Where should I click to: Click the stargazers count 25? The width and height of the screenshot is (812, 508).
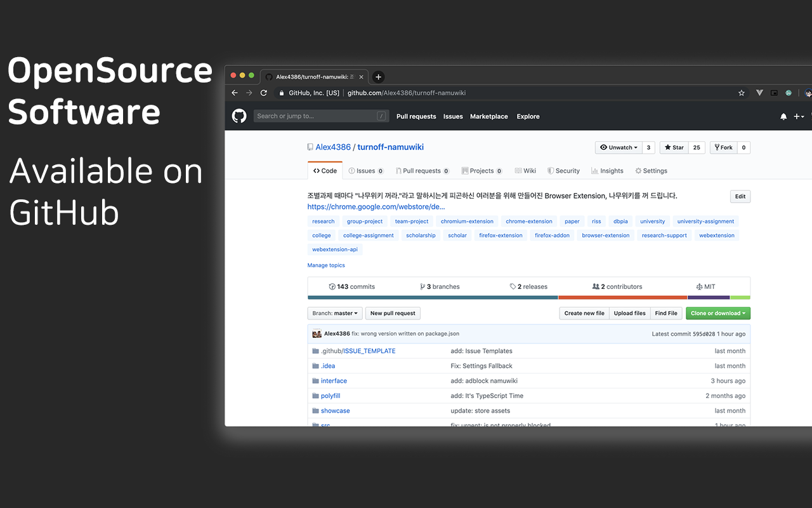point(697,147)
